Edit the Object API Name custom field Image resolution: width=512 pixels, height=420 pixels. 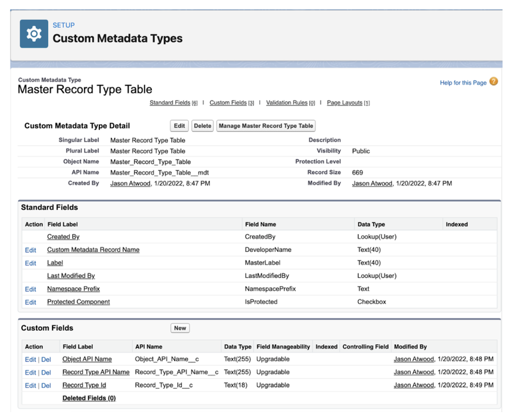(x=31, y=359)
